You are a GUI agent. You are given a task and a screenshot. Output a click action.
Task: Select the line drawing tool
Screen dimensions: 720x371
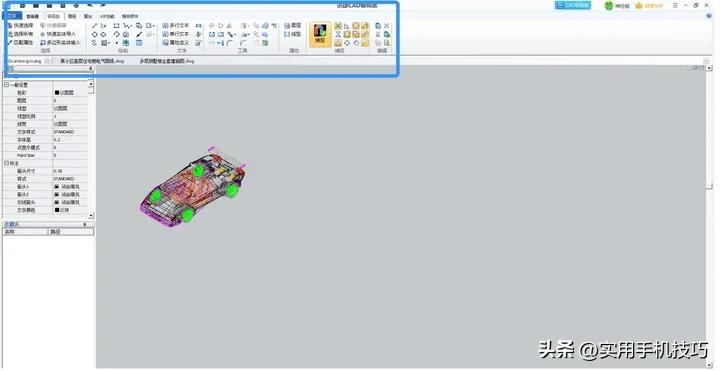click(x=95, y=26)
